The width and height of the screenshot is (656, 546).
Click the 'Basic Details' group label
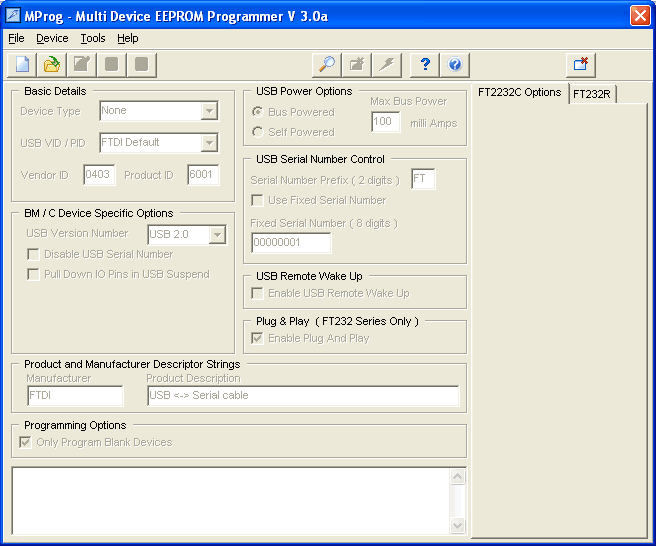[55, 91]
